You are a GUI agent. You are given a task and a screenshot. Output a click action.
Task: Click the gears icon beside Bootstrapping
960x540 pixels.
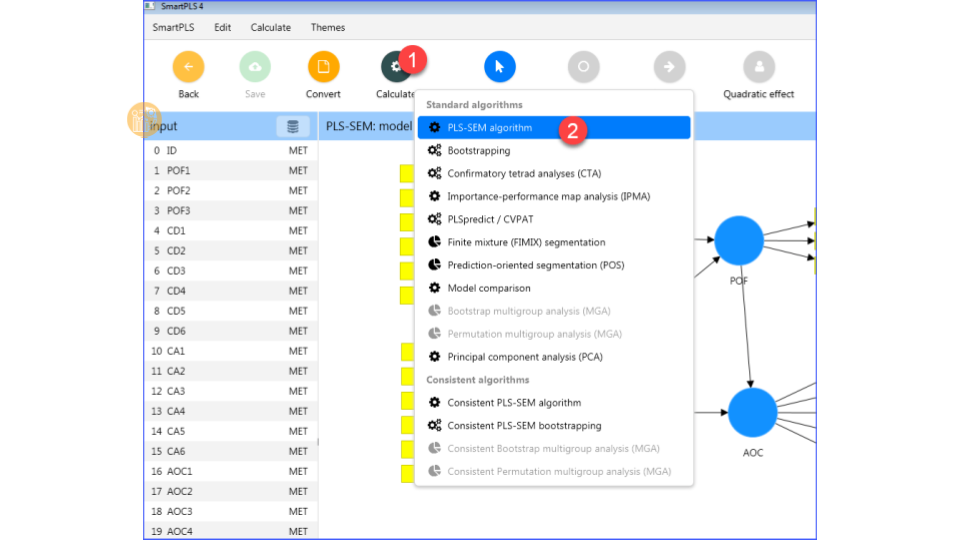[434, 150]
